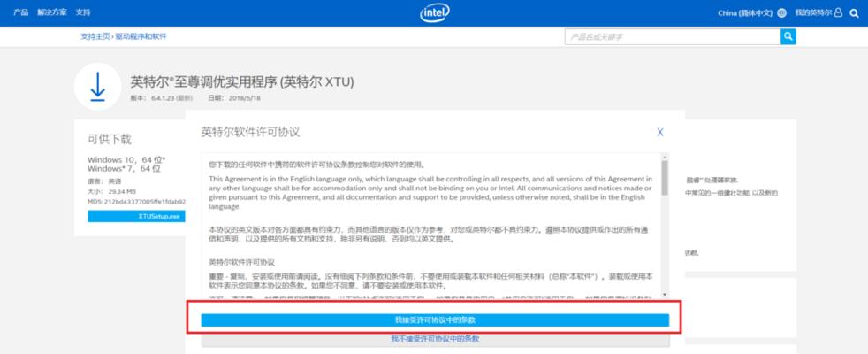Click the 我的英特尔 user account icon
868x354 pixels.
click(838, 12)
